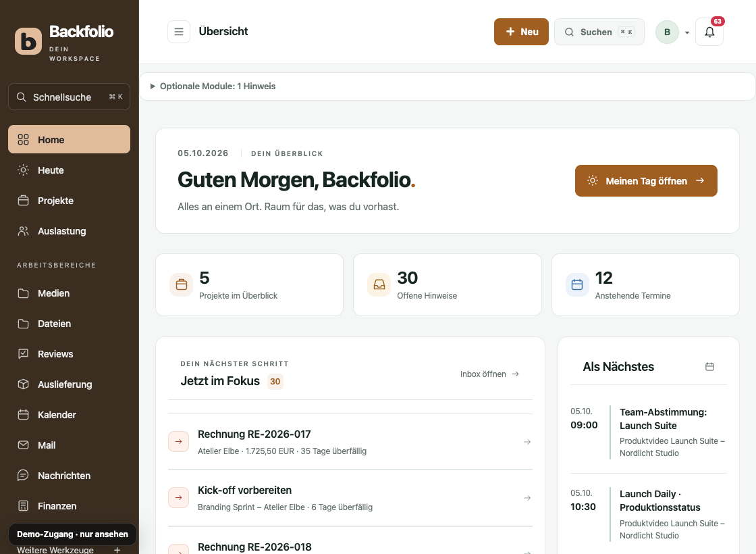The image size is (756, 554).
Task: Click the Auslastung people icon
Action: [x=23, y=230]
